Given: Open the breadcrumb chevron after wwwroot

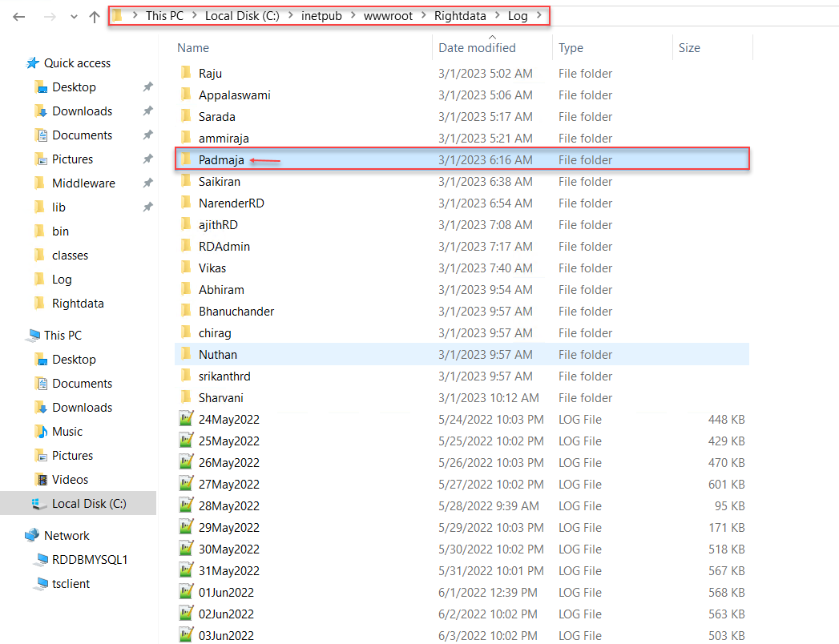Looking at the screenshot, I should coord(422,15).
